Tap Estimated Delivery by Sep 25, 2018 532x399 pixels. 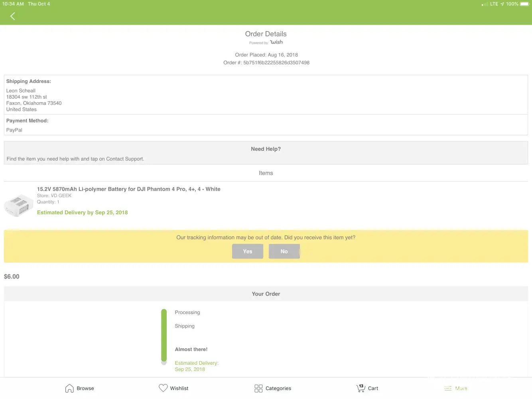82,213
